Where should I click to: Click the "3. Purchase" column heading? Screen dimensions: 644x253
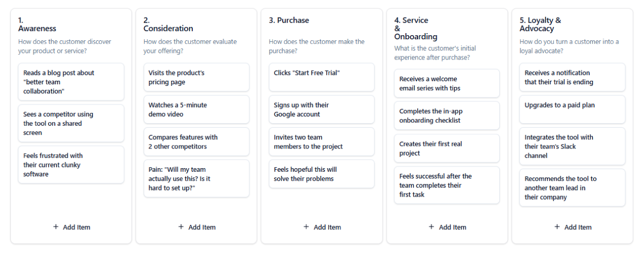(x=289, y=20)
